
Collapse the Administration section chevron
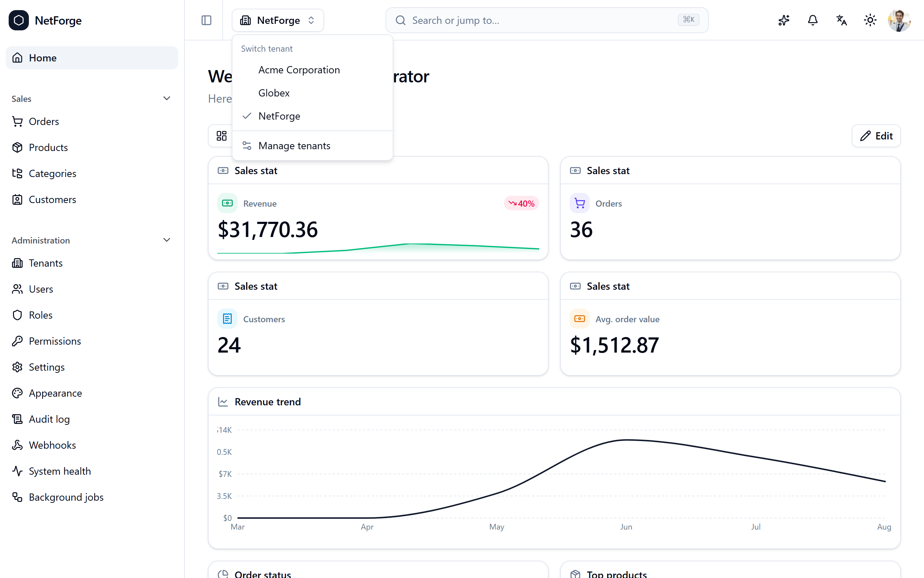click(x=166, y=240)
